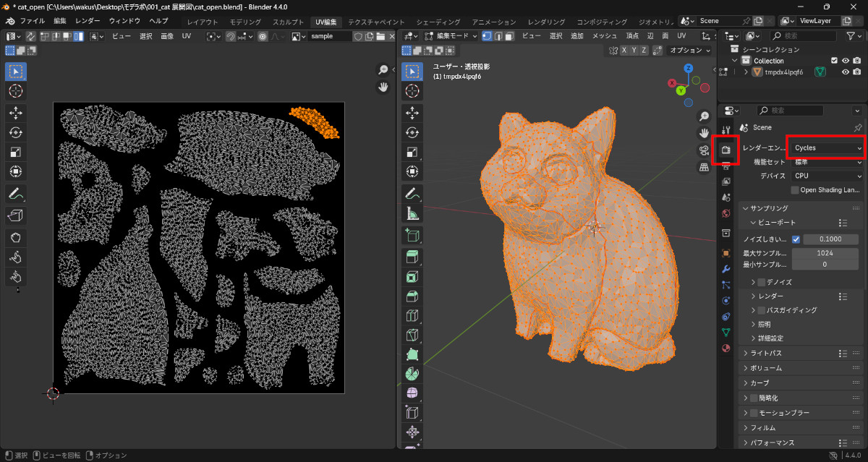Open the UV menu in UV editor header
Image resolution: width=868 pixels, height=462 pixels.
point(187,36)
